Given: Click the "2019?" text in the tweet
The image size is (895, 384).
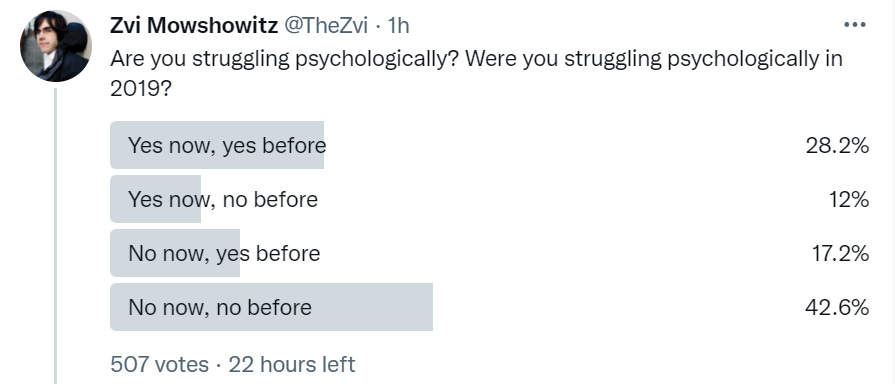Looking at the screenshot, I should tap(140, 90).
